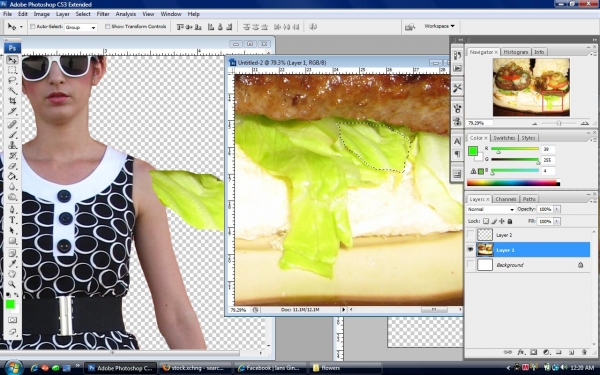The height and width of the screenshot is (375, 600).
Task: Switch to the Channels tab
Action: [506, 199]
